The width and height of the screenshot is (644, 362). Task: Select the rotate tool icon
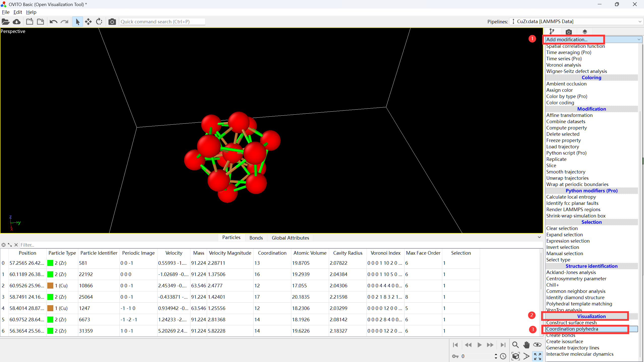coord(99,22)
